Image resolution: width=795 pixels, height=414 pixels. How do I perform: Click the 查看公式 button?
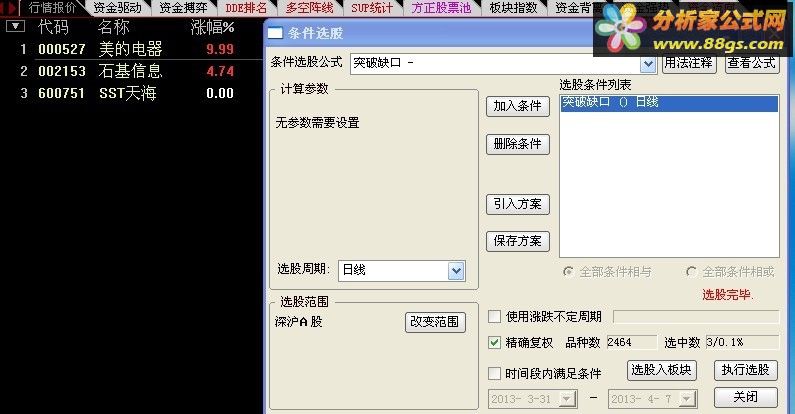pyautogui.click(x=752, y=63)
